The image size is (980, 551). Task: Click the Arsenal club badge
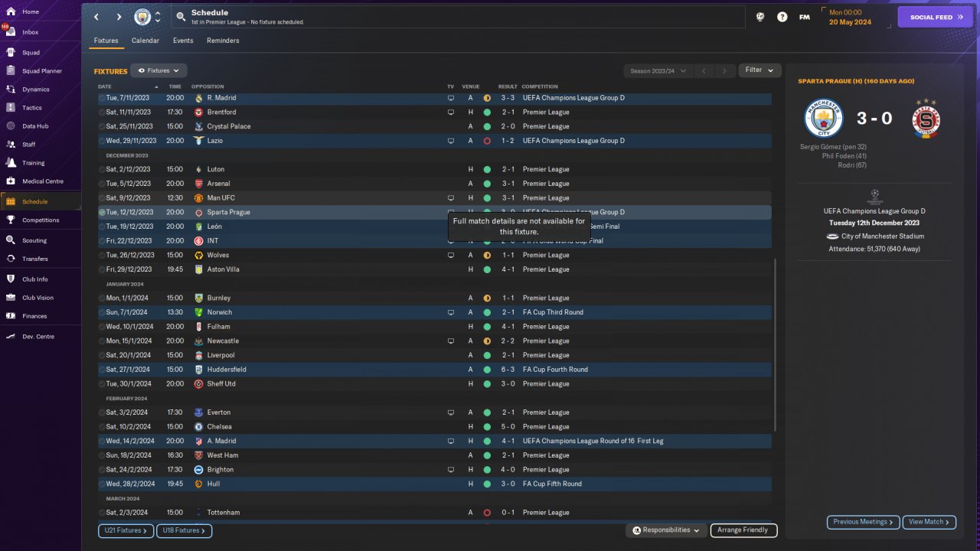pos(199,184)
